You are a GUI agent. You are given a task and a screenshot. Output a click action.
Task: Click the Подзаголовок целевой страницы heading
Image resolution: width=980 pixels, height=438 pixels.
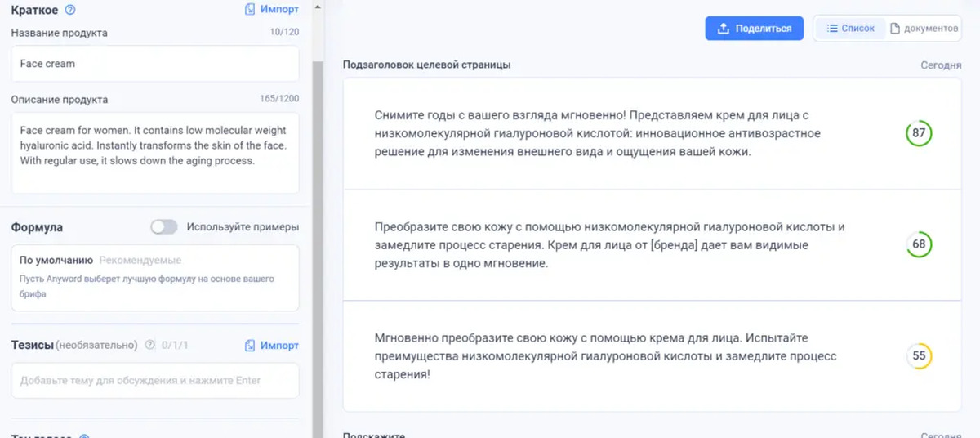click(427, 65)
